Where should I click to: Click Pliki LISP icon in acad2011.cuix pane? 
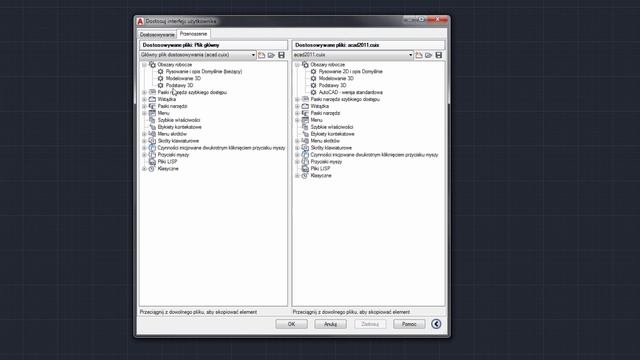[x=305, y=169]
